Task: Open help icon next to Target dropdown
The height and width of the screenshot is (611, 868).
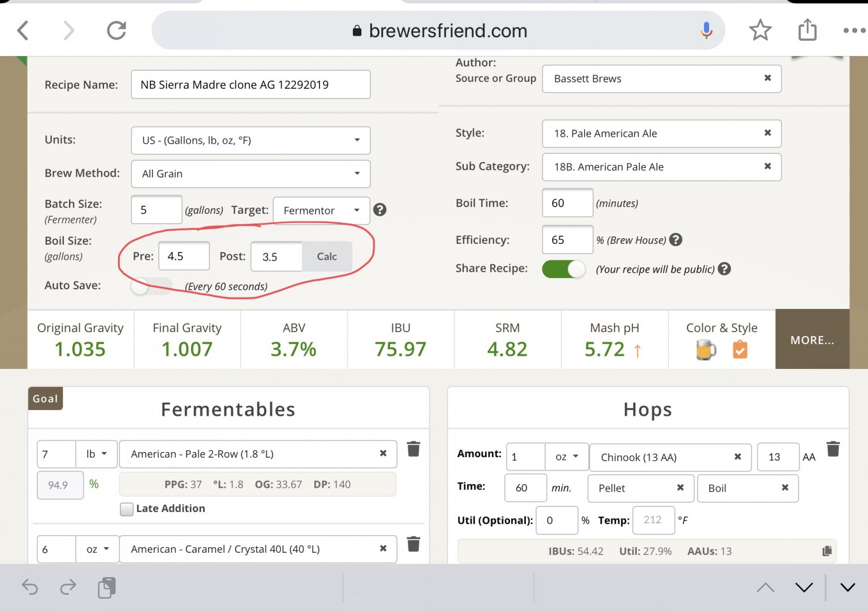Action: (x=380, y=210)
